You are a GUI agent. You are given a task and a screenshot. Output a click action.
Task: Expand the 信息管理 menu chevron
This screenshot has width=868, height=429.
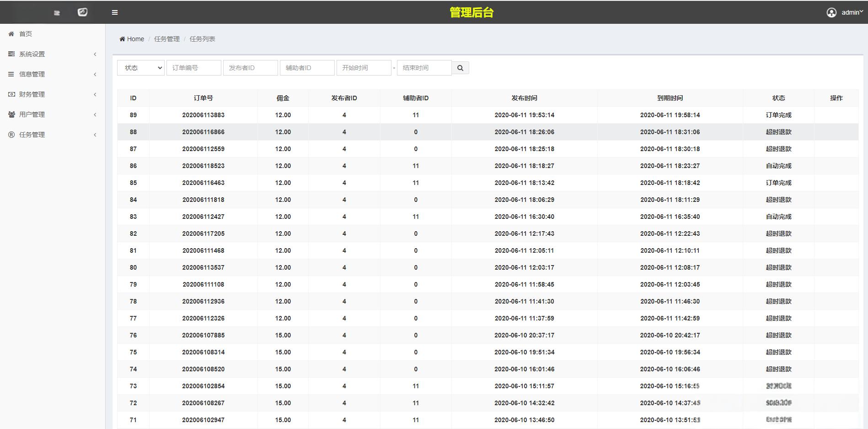coord(95,74)
